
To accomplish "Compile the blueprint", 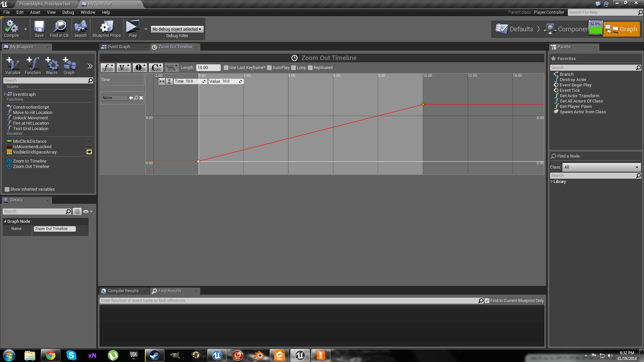I will tap(11, 29).
